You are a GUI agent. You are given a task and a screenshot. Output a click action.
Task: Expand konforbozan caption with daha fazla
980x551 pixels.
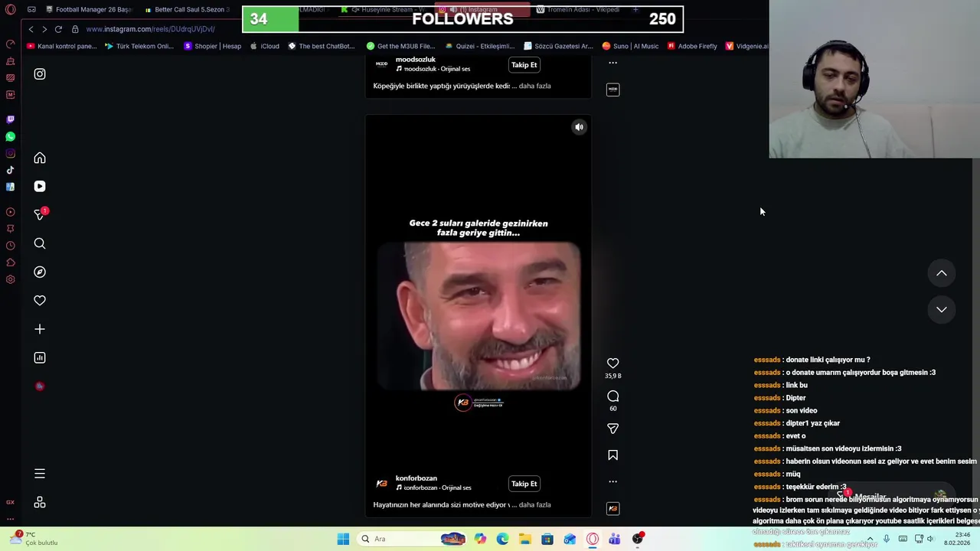534,505
